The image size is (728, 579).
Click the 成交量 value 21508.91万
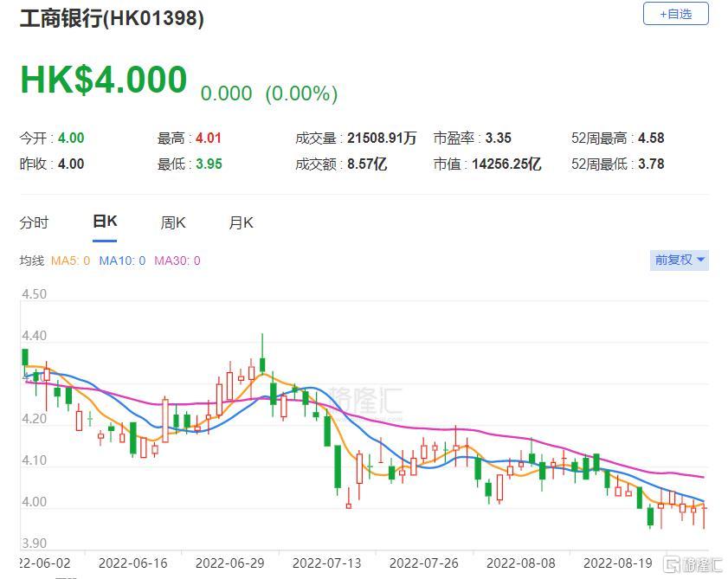382,138
